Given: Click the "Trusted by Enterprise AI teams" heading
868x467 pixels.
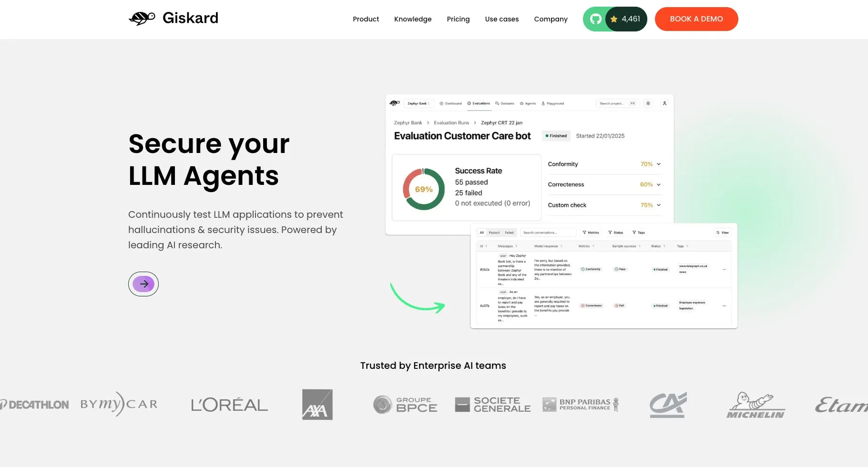Looking at the screenshot, I should tap(433, 365).
